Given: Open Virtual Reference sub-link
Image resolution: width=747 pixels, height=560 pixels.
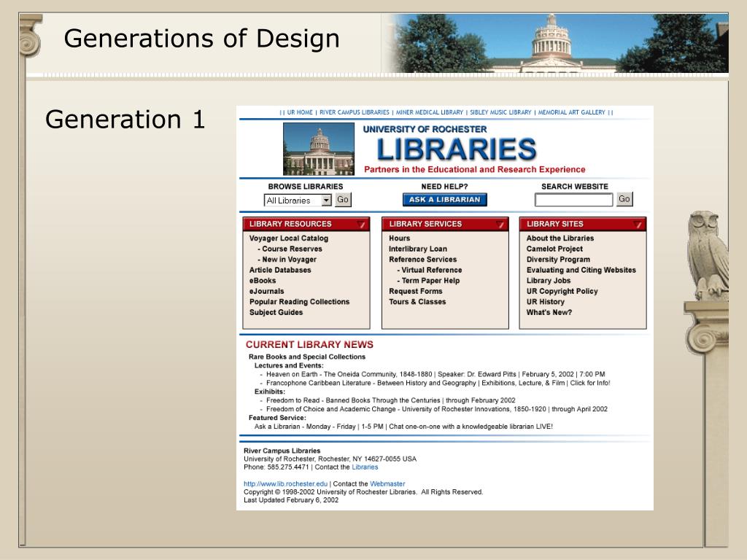Looking at the screenshot, I should 432,270.
